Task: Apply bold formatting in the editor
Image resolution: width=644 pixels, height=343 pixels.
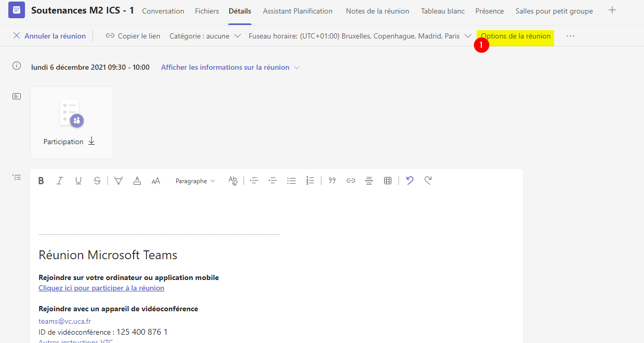Action: click(x=41, y=181)
